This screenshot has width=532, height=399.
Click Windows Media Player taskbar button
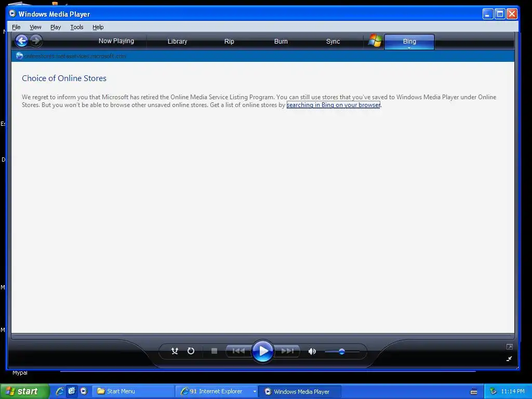[x=300, y=392]
